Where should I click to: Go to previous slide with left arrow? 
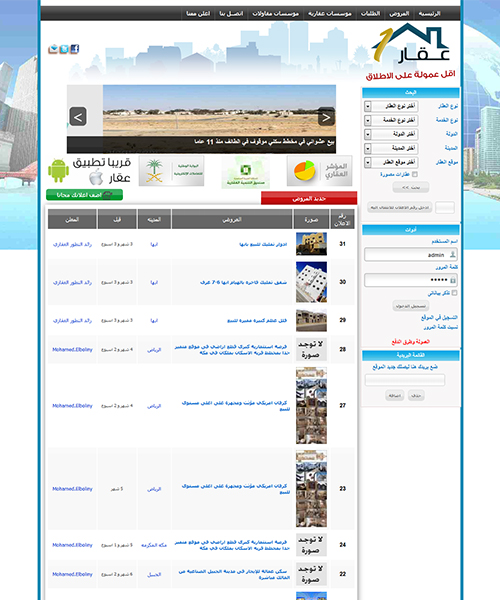(78, 117)
